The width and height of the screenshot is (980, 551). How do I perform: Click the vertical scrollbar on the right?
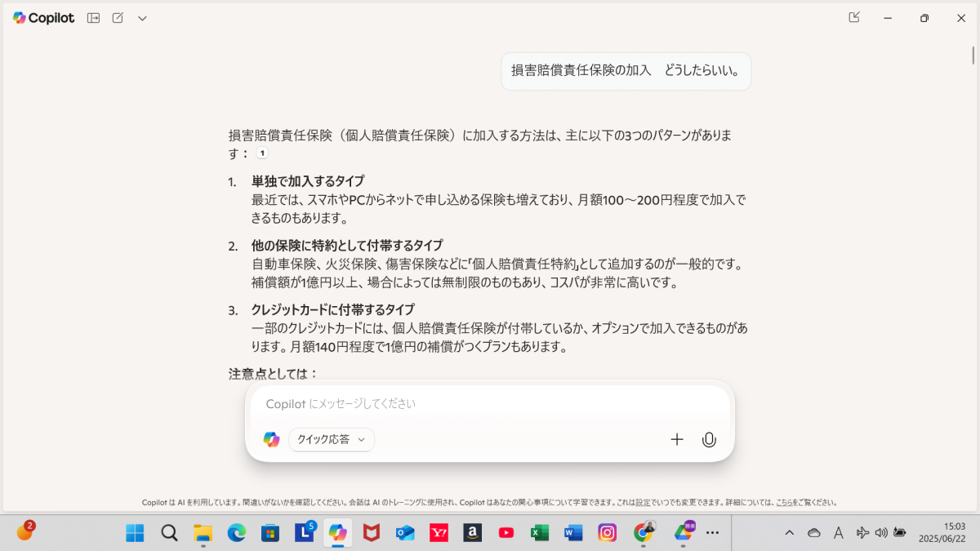[x=973, y=56]
